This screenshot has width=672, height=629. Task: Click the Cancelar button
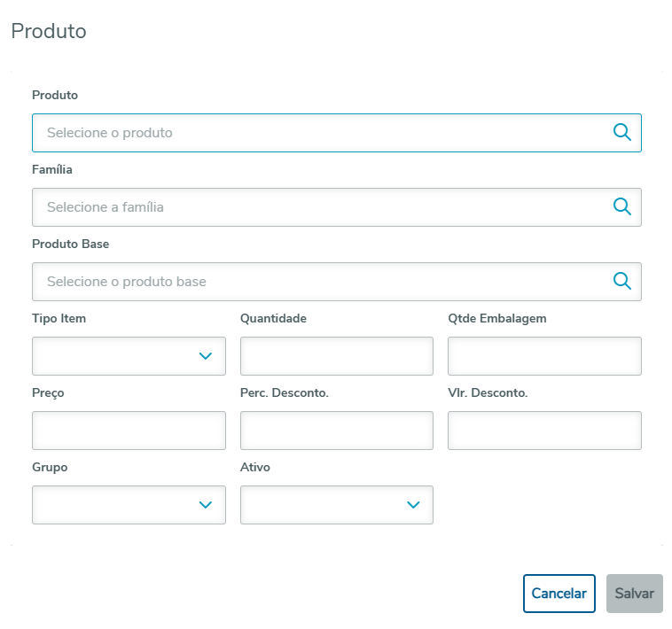[x=559, y=594]
